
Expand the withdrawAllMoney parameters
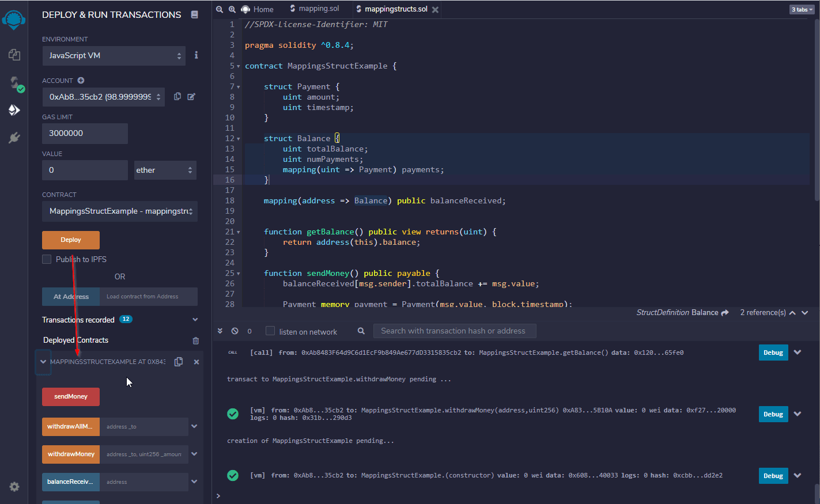(194, 427)
